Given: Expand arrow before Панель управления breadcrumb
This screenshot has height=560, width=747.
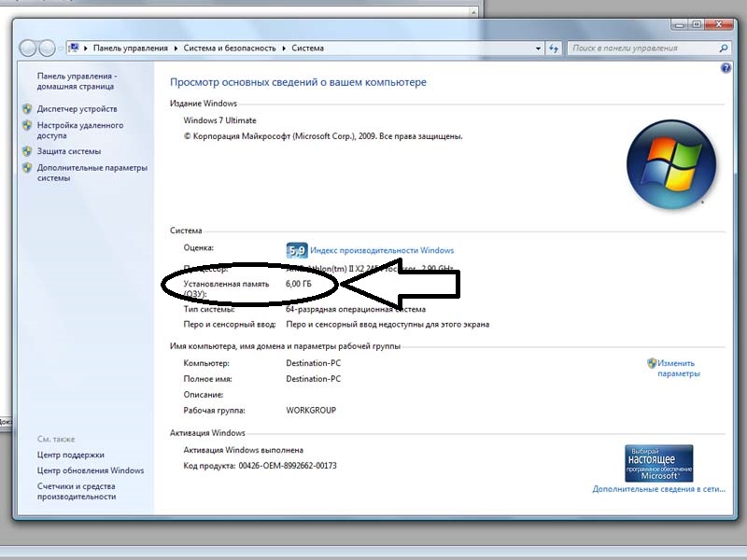Looking at the screenshot, I should click(x=86, y=49).
